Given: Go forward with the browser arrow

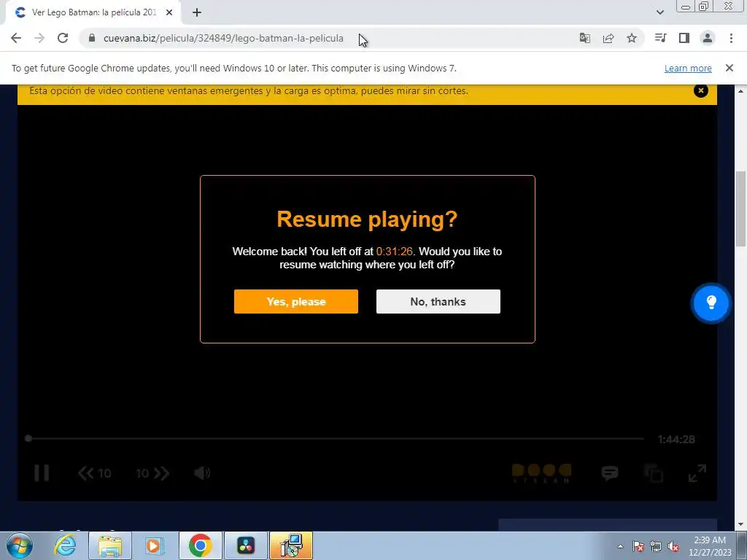Looking at the screenshot, I should 39,38.
